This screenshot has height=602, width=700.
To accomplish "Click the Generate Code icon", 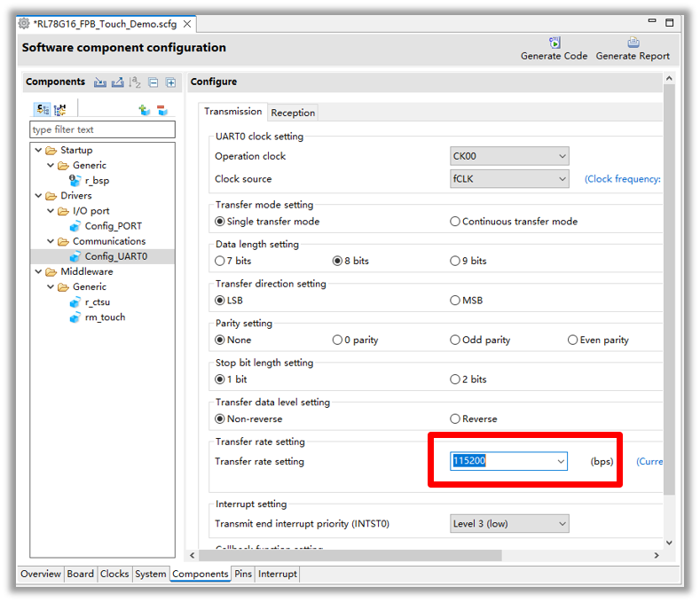I will (x=554, y=43).
